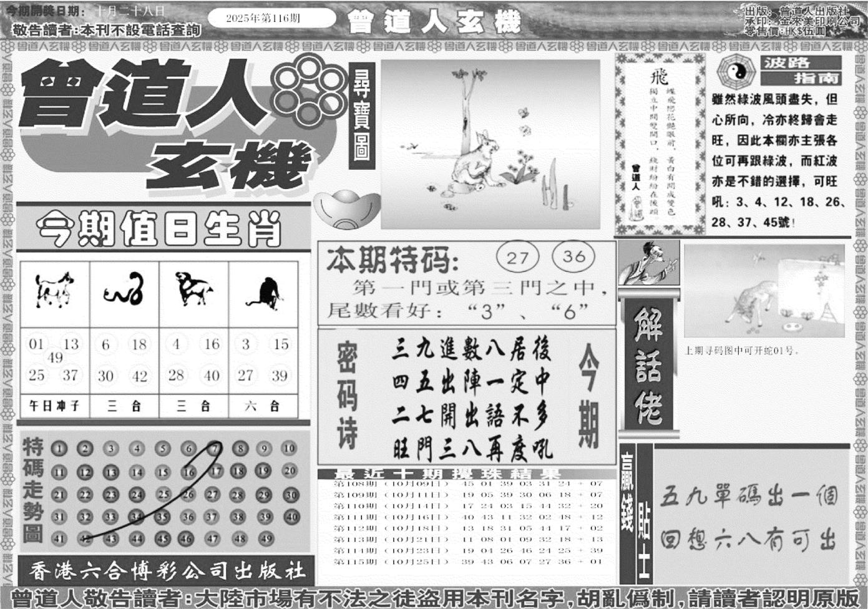Click the monkey zodiac silhouette icon
Image resolution: width=868 pixels, height=609 pixels.
pos(264,292)
